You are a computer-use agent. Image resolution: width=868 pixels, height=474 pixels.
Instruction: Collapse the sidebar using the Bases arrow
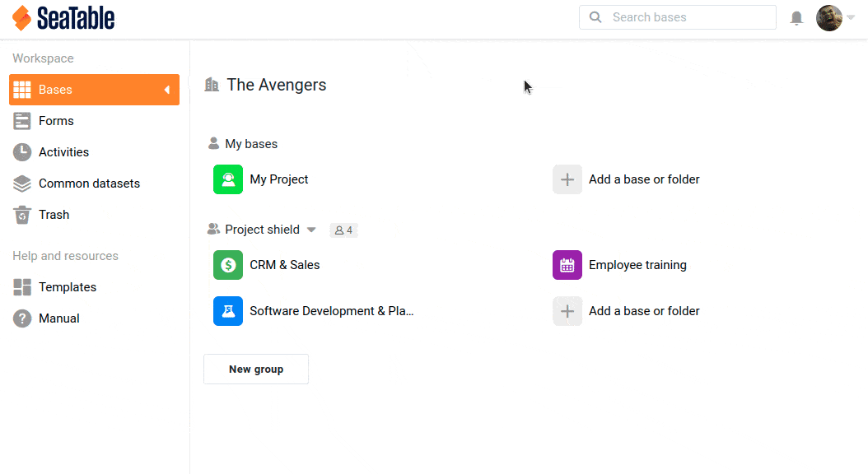[x=166, y=90]
